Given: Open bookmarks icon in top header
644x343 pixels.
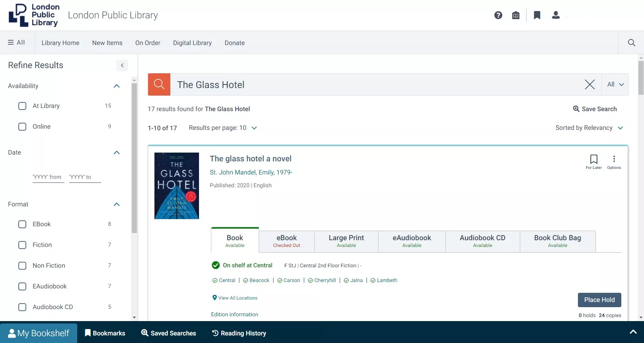Looking at the screenshot, I should [537, 15].
